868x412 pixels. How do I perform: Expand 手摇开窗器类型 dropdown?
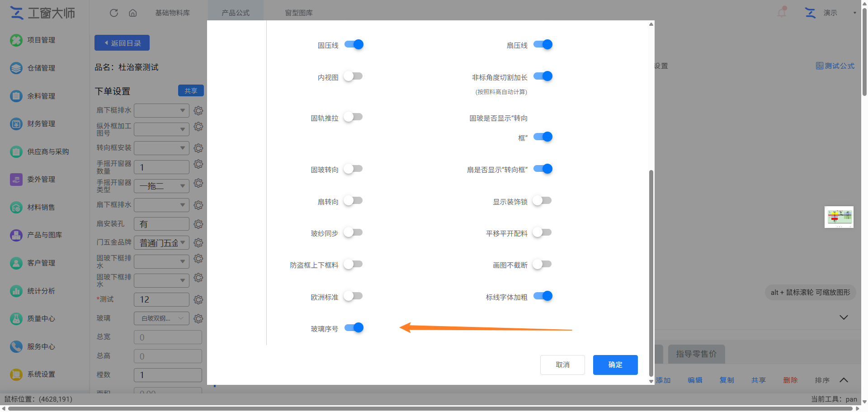[162, 186]
